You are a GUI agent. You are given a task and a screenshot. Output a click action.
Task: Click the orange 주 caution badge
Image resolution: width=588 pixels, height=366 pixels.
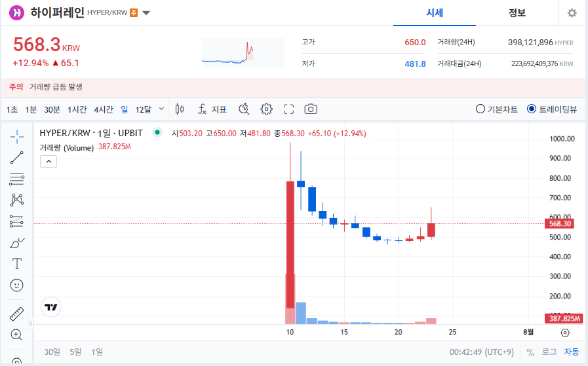[134, 12]
